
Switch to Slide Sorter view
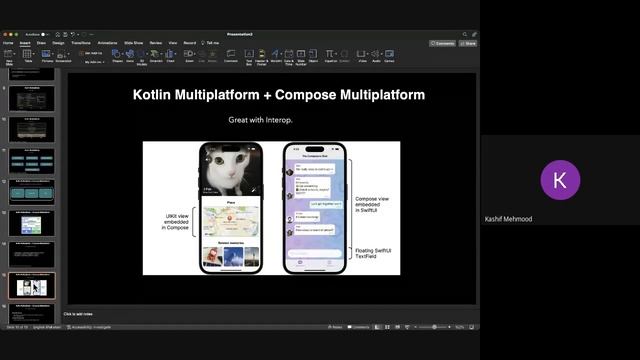click(387, 327)
